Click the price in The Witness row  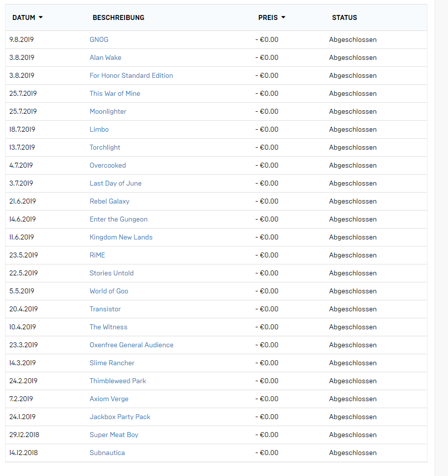point(267,327)
